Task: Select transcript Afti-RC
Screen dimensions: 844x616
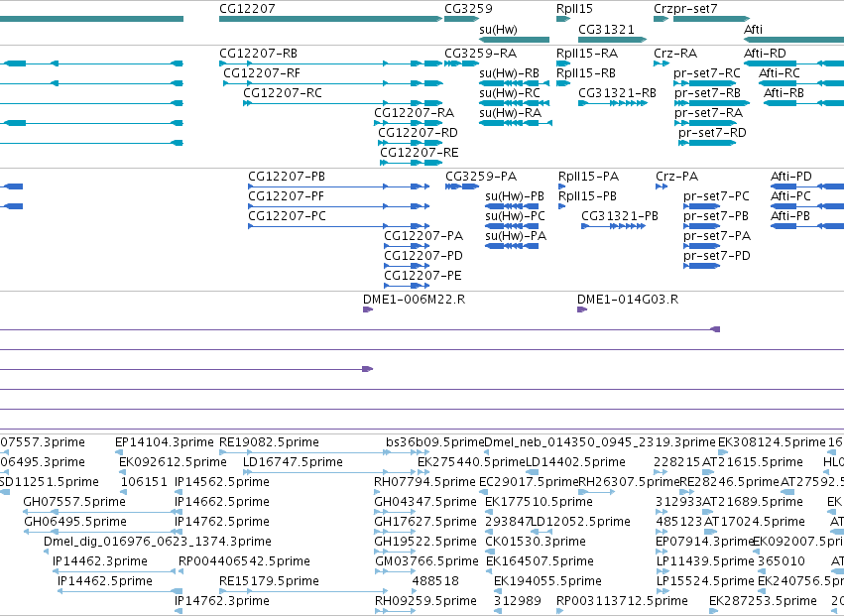Action: 801,83
